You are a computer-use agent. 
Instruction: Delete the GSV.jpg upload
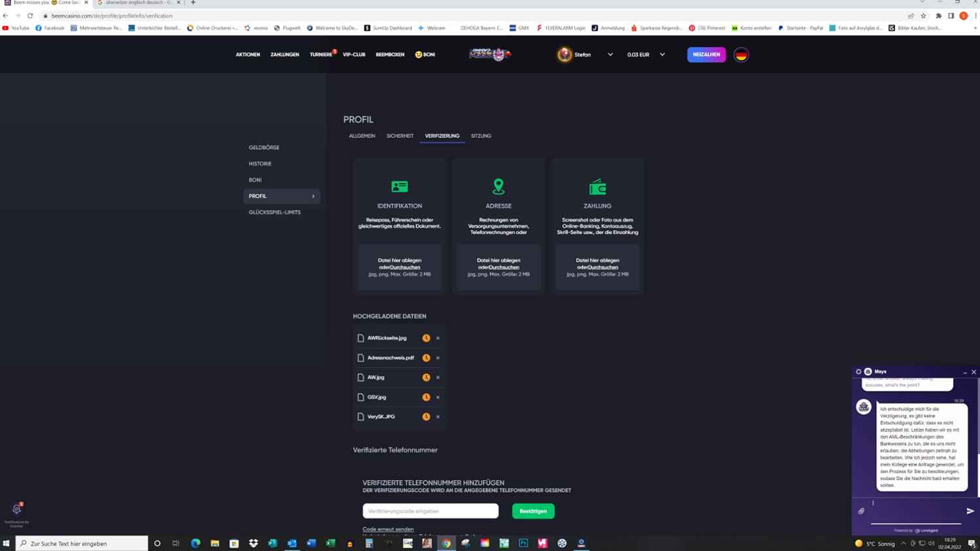click(x=438, y=397)
